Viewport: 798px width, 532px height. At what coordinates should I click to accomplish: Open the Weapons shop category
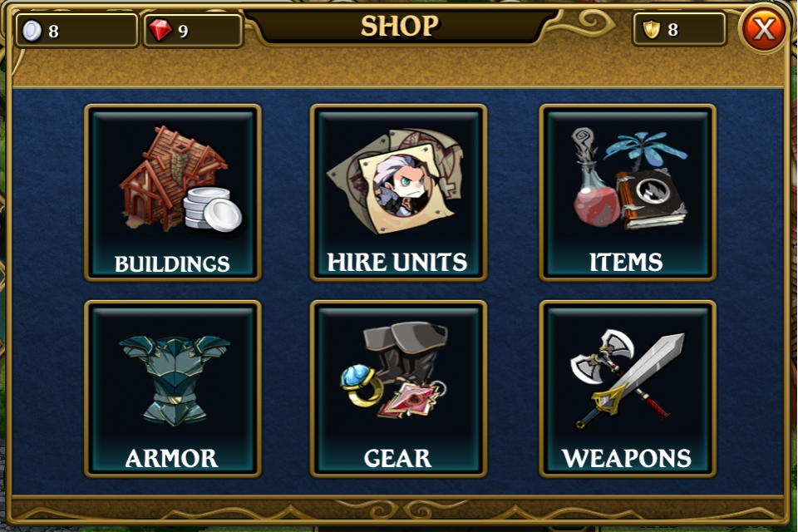(x=627, y=388)
